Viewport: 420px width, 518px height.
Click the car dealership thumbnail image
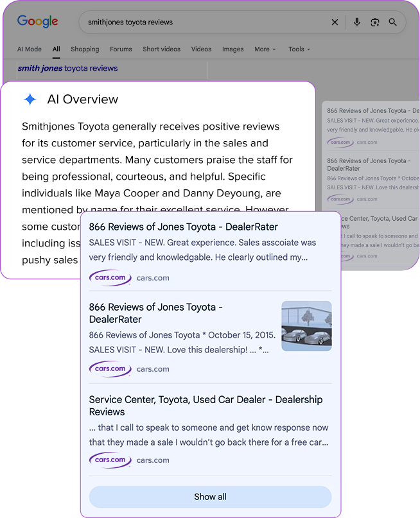coord(306,326)
